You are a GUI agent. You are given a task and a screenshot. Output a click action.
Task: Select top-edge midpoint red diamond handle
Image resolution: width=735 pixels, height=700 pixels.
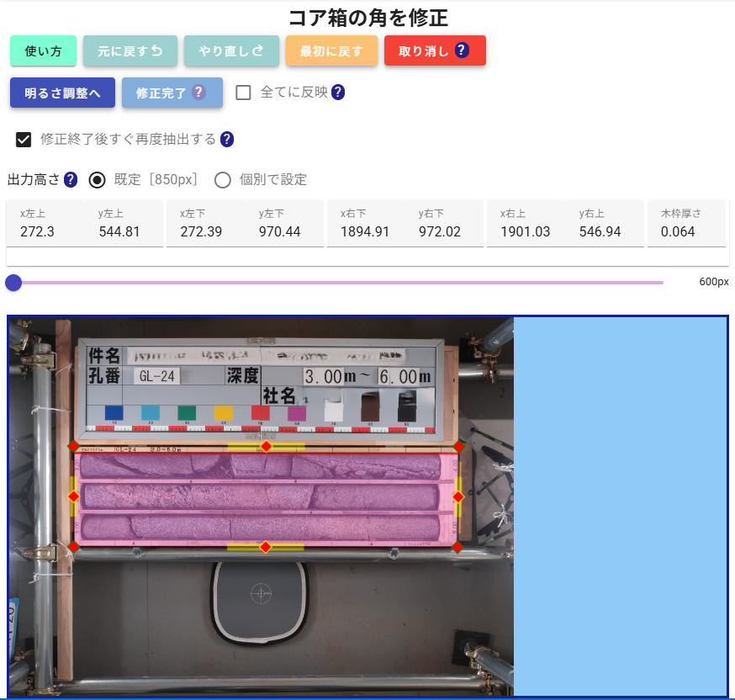267,447
